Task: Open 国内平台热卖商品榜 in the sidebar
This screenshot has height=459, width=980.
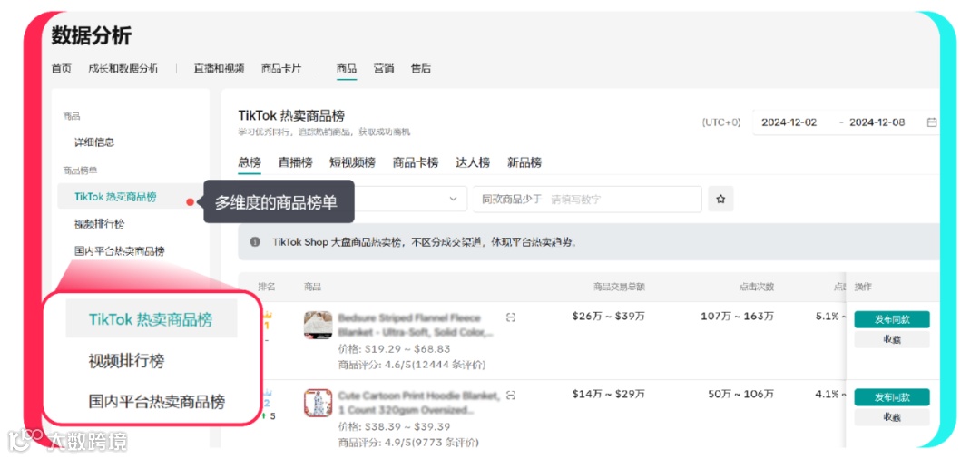Action: click(x=120, y=251)
